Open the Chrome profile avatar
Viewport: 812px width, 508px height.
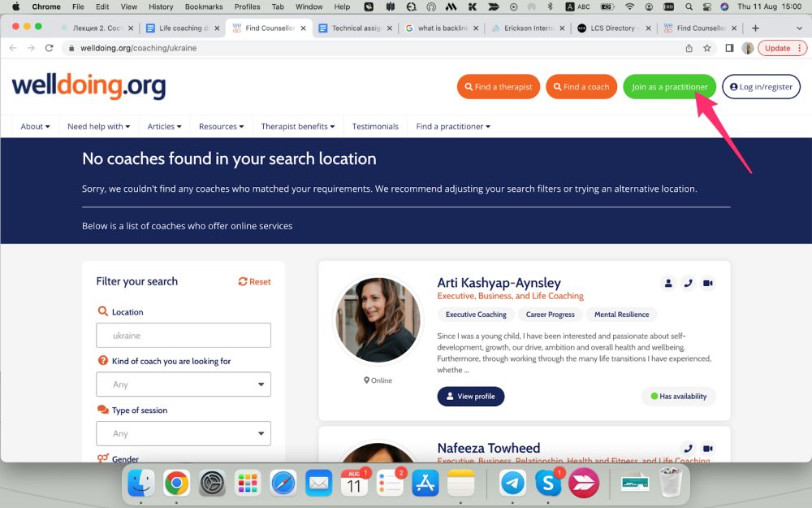click(747, 48)
